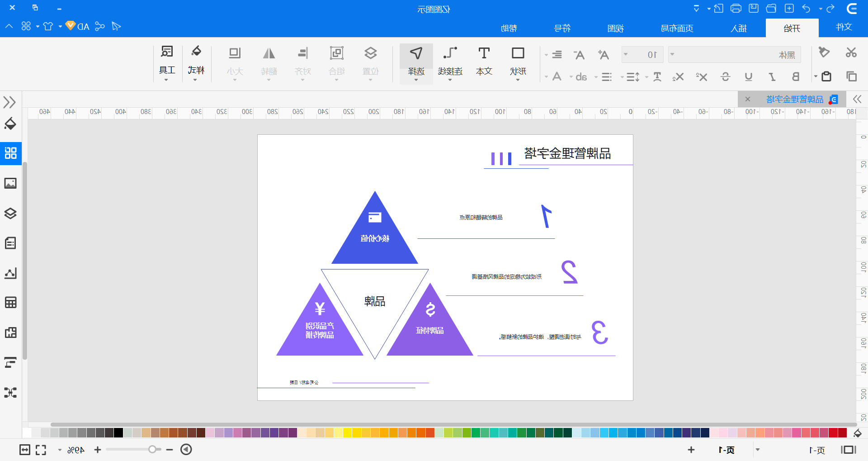Toggle Subscript formatting
Image resolution: width=868 pixels, height=461 pixels.
point(678,77)
